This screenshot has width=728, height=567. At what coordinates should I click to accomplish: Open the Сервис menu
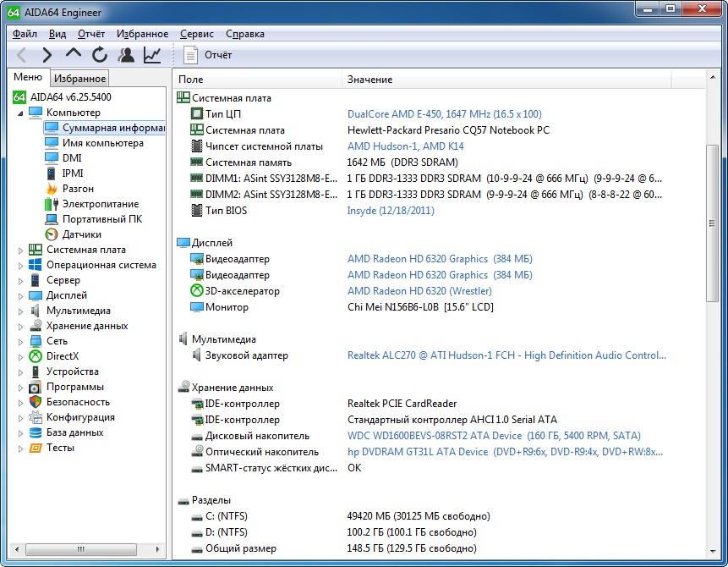[x=197, y=34]
